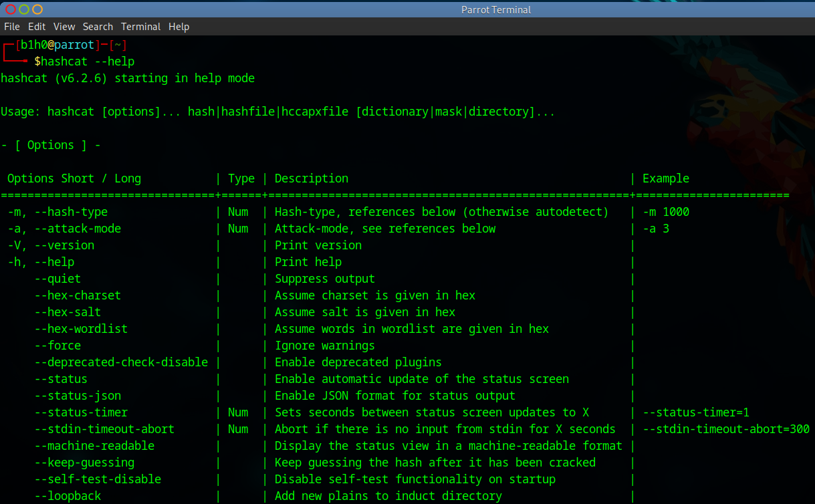Click the red close window button
The image size is (815, 504).
tap(10, 9)
